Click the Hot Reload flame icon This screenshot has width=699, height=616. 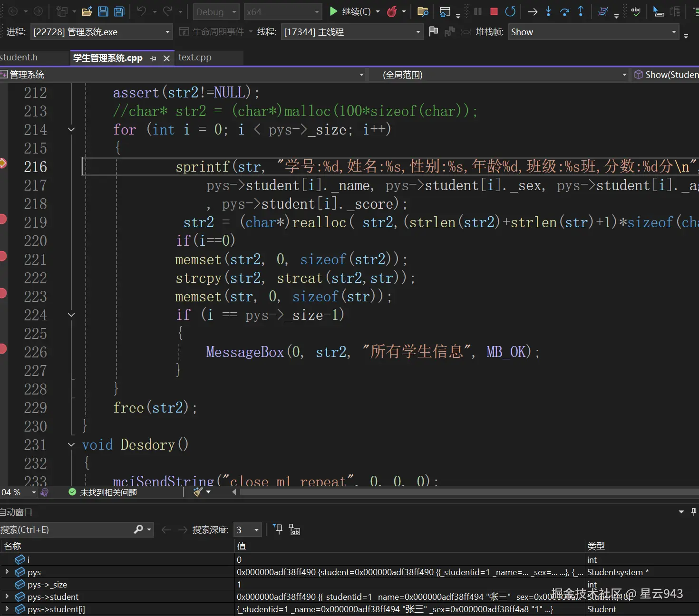[392, 11]
